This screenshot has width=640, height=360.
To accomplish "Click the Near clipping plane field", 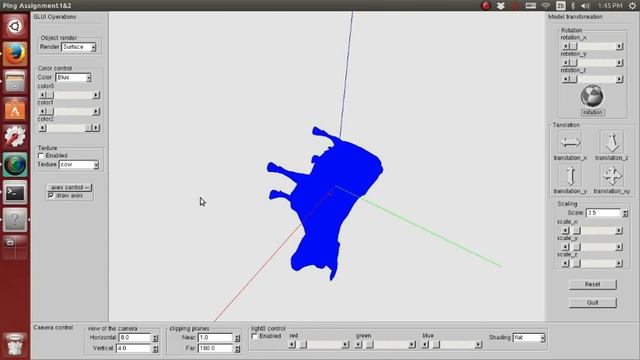I will (216, 338).
